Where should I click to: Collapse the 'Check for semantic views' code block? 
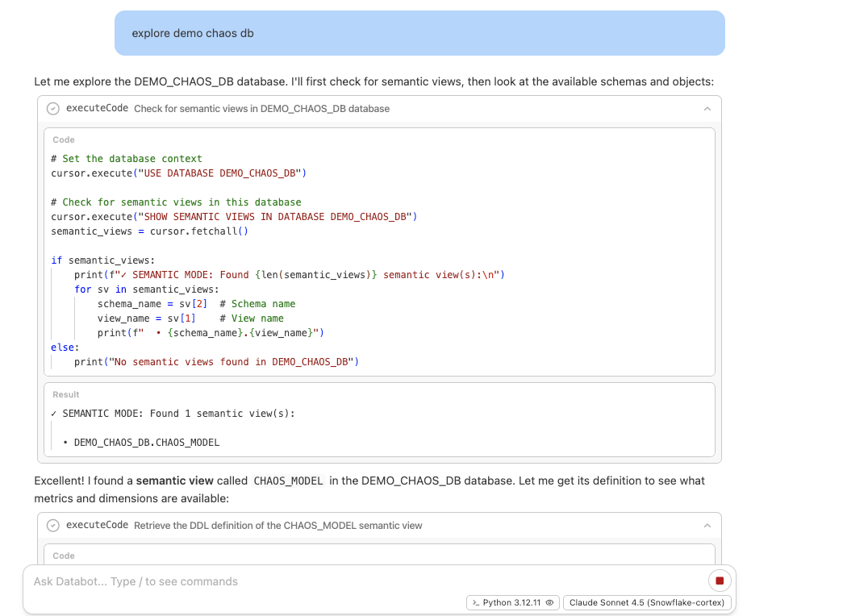(707, 108)
